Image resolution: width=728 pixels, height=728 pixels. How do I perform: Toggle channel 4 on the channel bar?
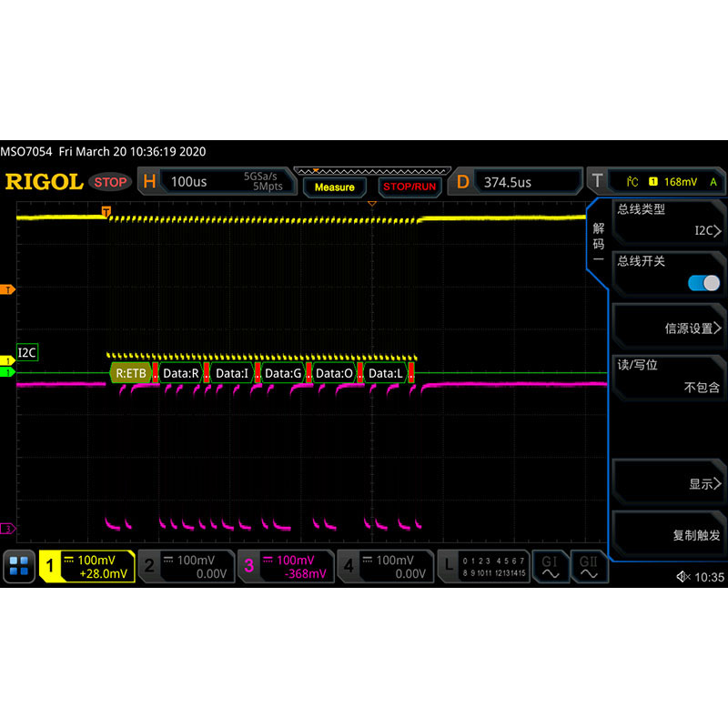tap(386, 566)
